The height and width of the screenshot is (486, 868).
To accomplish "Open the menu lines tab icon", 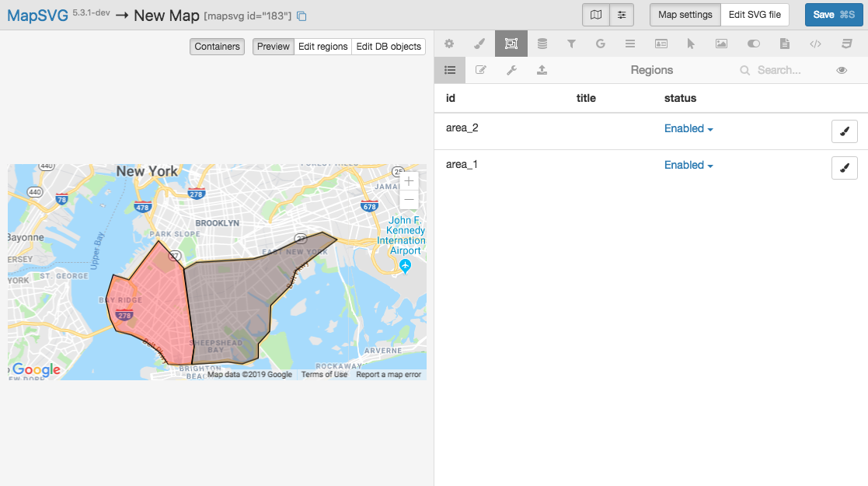I will [630, 44].
